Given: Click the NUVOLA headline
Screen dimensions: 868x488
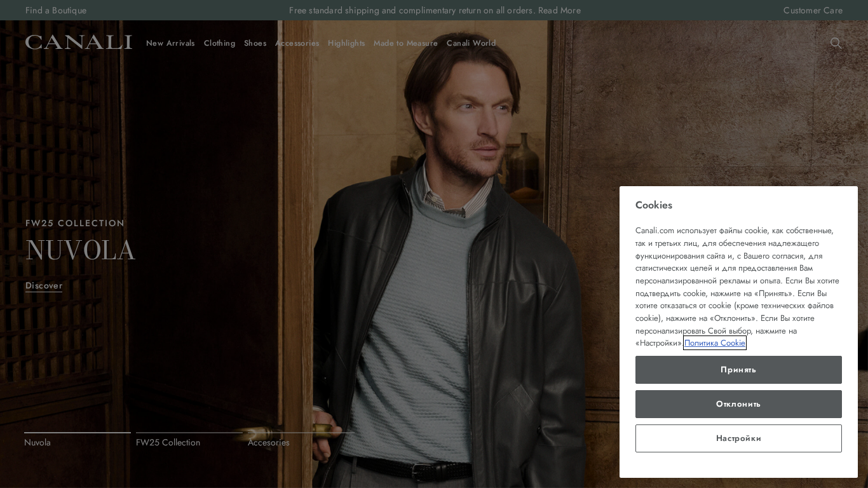Looking at the screenshot, I should [x=80, y=251].
